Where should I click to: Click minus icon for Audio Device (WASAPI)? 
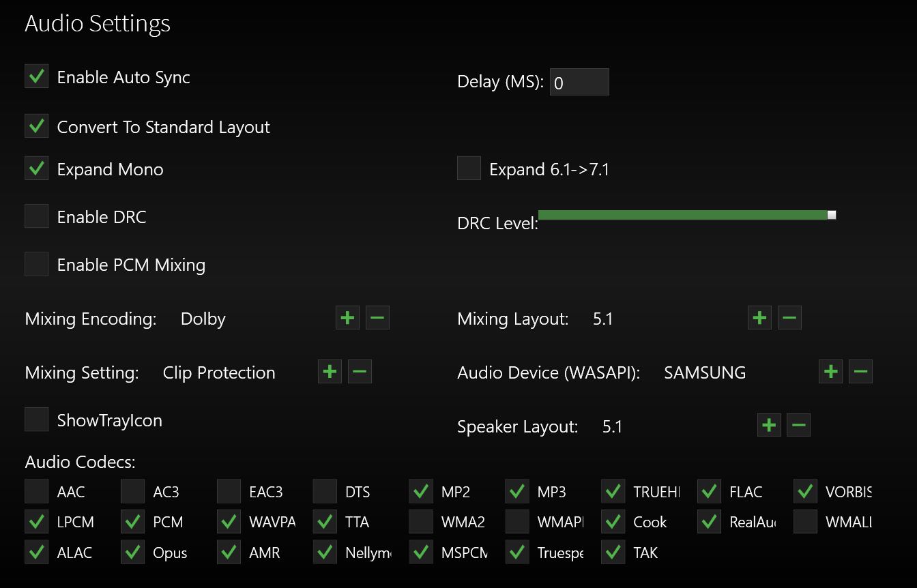point(860,372)
